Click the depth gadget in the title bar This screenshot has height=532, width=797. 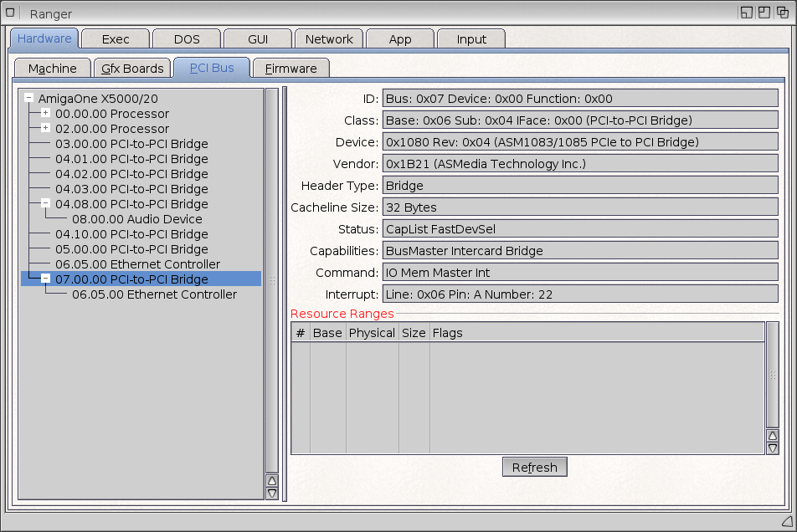(x=783, y=13)
